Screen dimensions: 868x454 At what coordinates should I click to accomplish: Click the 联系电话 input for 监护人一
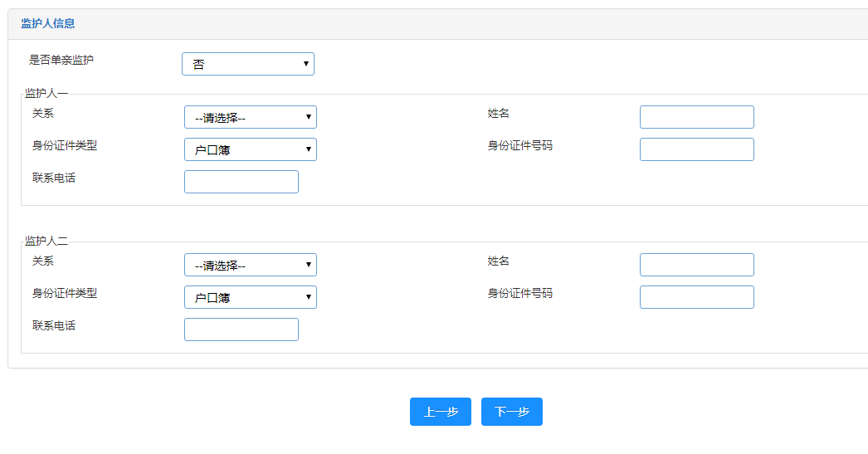point(241,182)
